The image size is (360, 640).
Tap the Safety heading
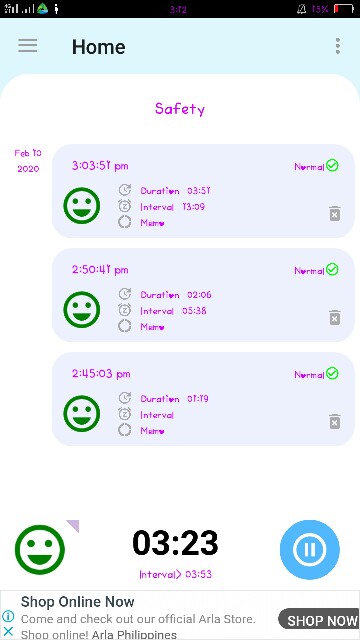[x=180, y=109]
